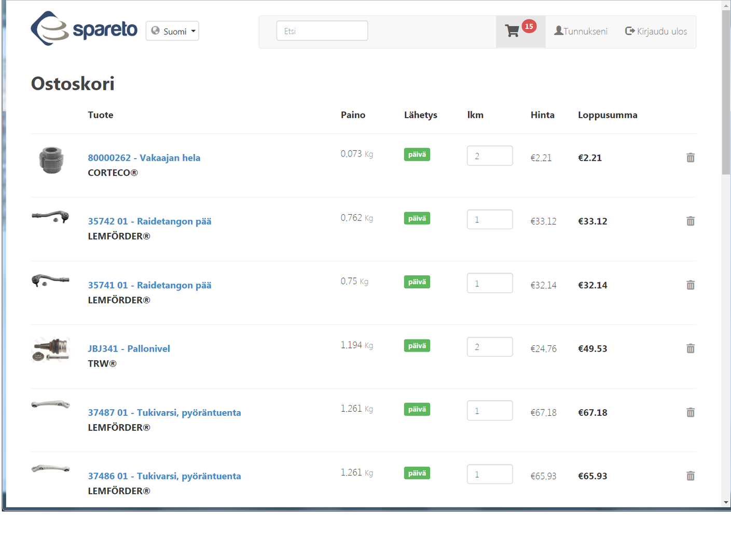Click the Pallonivel product thumbnail image
Screen dimensions: 731x560
[x=50, y=349]
